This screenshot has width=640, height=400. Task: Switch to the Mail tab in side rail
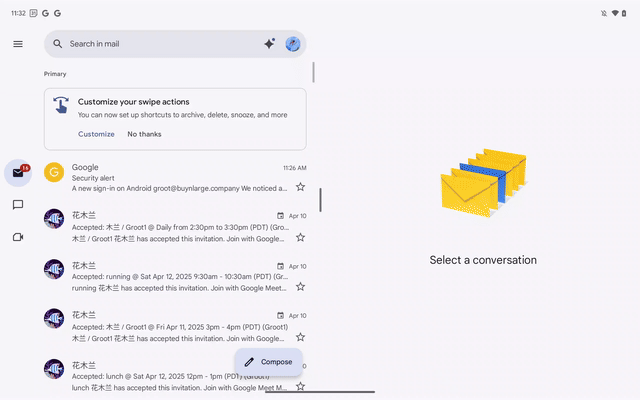click(x=18, y=173)
